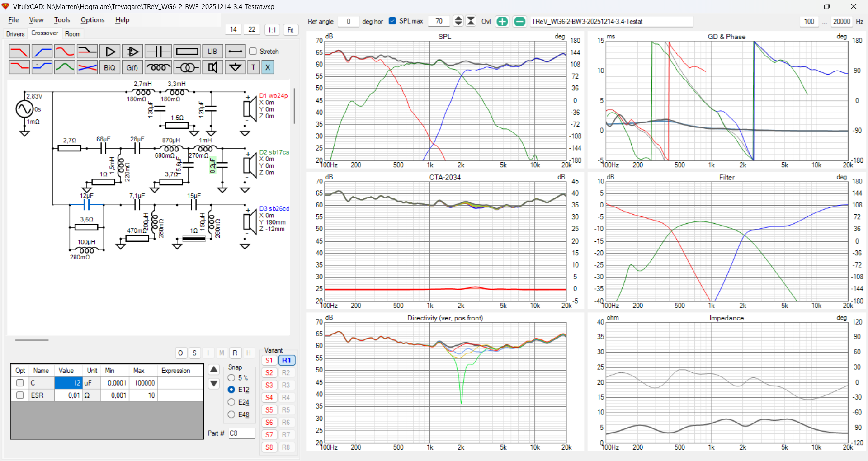The image size is (868, 461).
Task: Add a capacitor component from toolbar
Action: click(158, 52)
